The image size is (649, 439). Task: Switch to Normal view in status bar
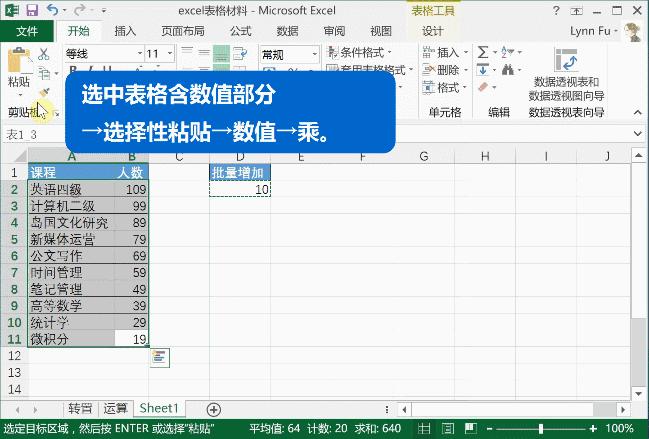424,428
